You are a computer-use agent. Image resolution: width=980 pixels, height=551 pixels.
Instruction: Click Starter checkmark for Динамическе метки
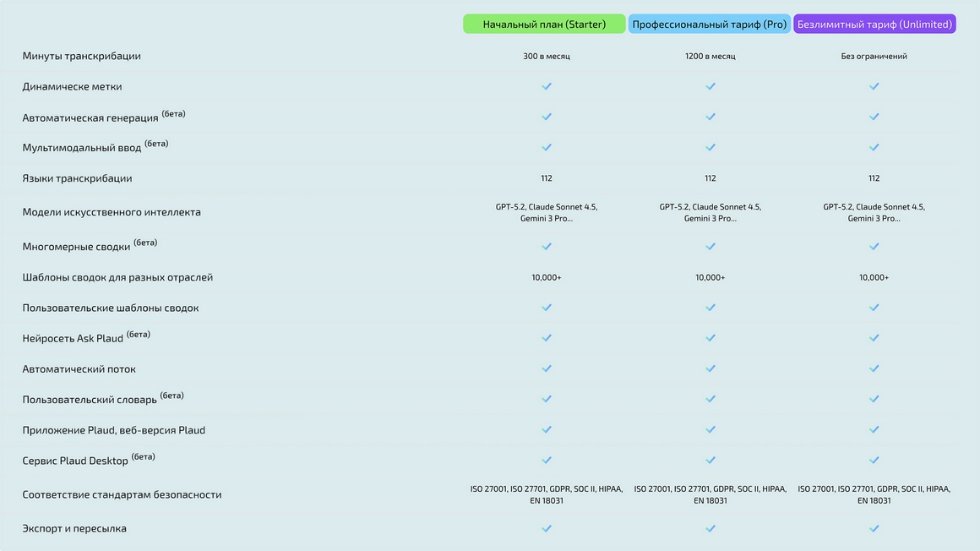547,86
